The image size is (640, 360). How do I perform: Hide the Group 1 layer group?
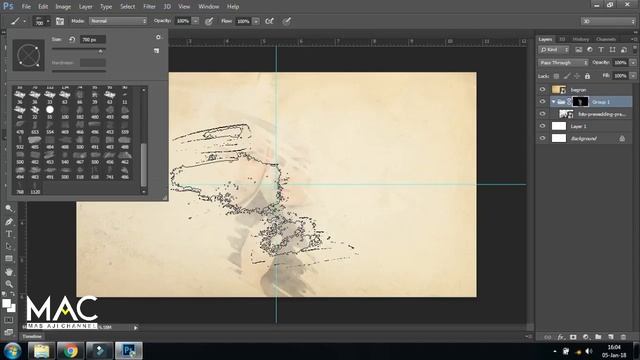click(542, 102)
